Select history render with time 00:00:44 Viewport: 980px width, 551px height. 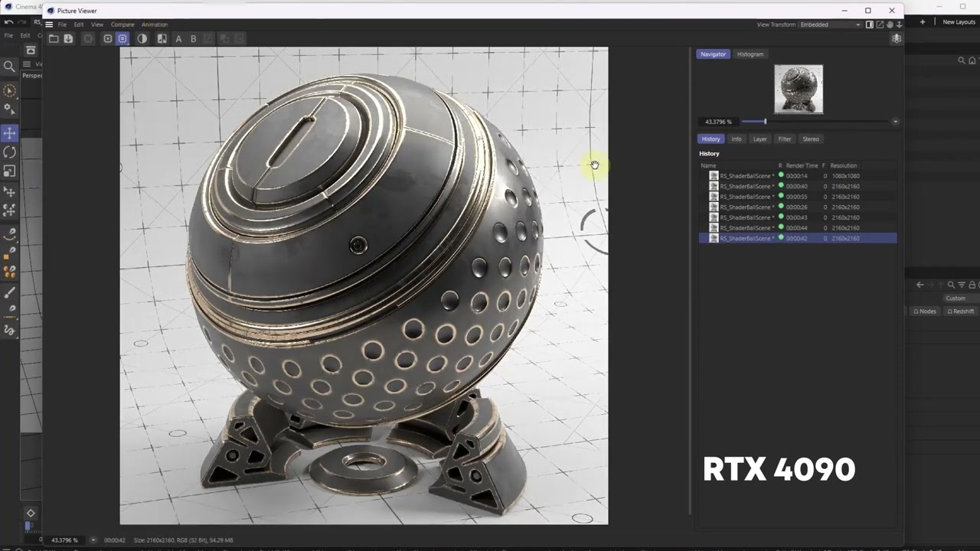click(x=798, y=227)
